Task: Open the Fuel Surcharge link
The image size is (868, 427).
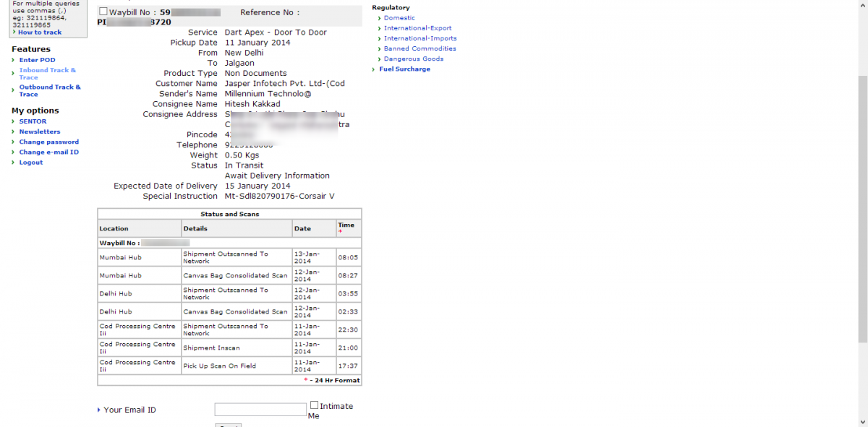Action: (x=404, y=69)
